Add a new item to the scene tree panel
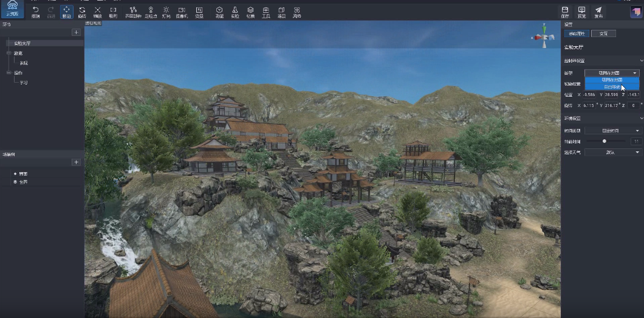 point(76,162)
